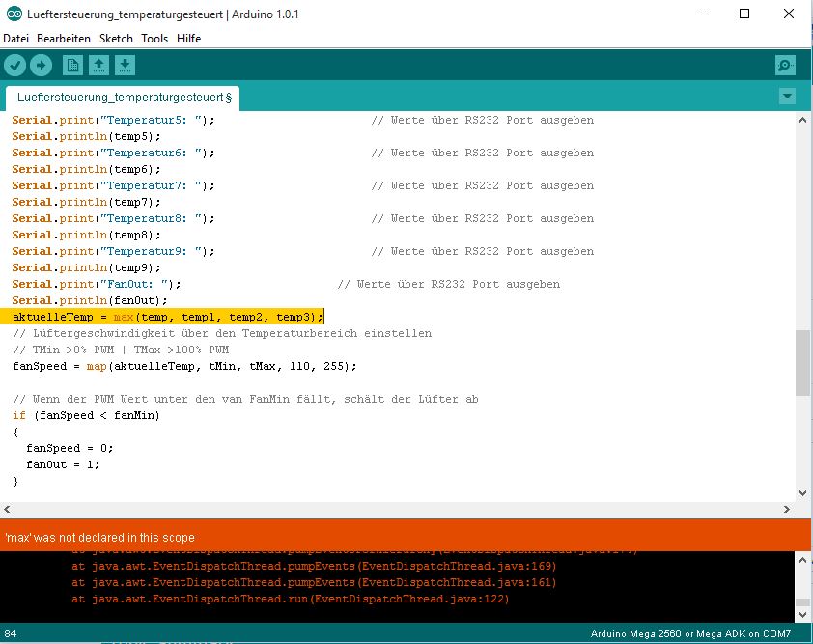The height and width of the screenshot is (644, 813).
Task: Click the Serial.println(temp6); line
Action: [x=86, y=169]
